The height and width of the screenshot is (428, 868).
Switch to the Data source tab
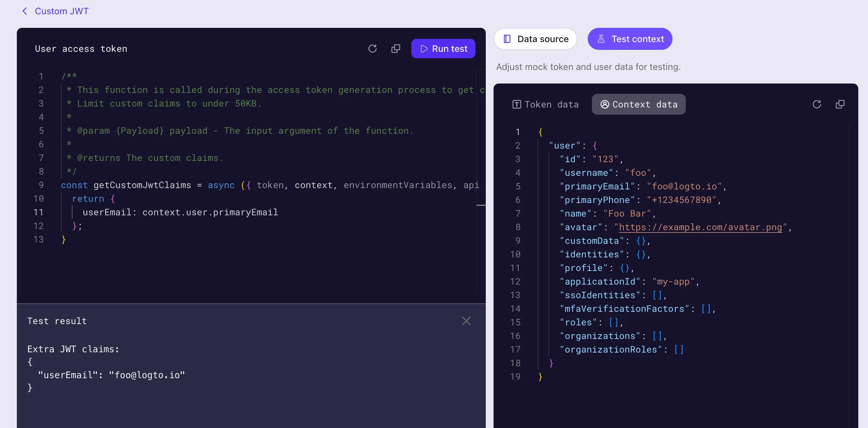(x=535, y=39)
